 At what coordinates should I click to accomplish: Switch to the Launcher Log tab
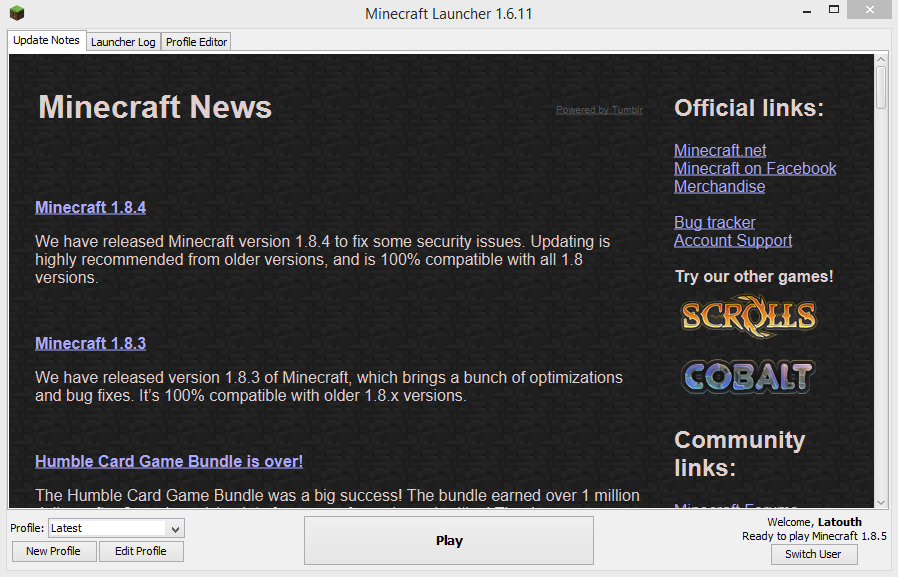(123, 42)
